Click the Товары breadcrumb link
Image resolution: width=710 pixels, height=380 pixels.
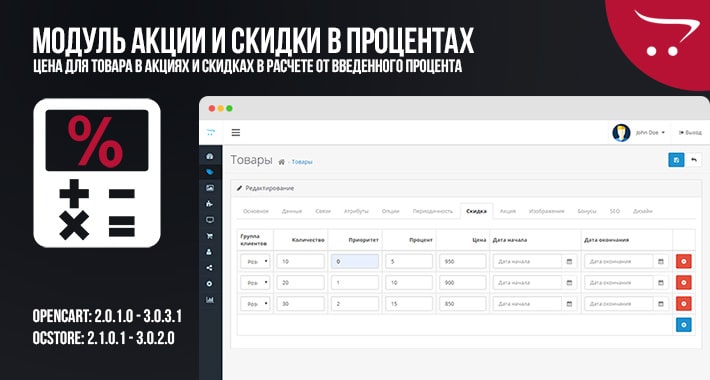coord(302,162)
